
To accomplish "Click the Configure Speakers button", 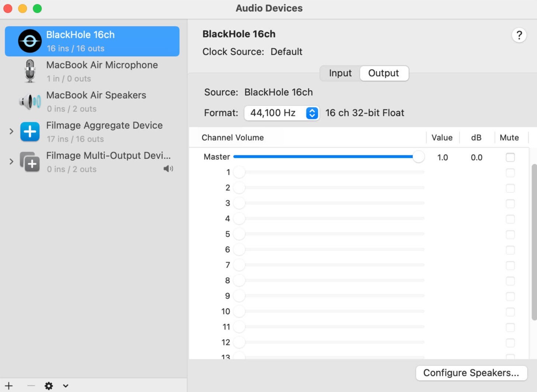I will tap(471, 373).
